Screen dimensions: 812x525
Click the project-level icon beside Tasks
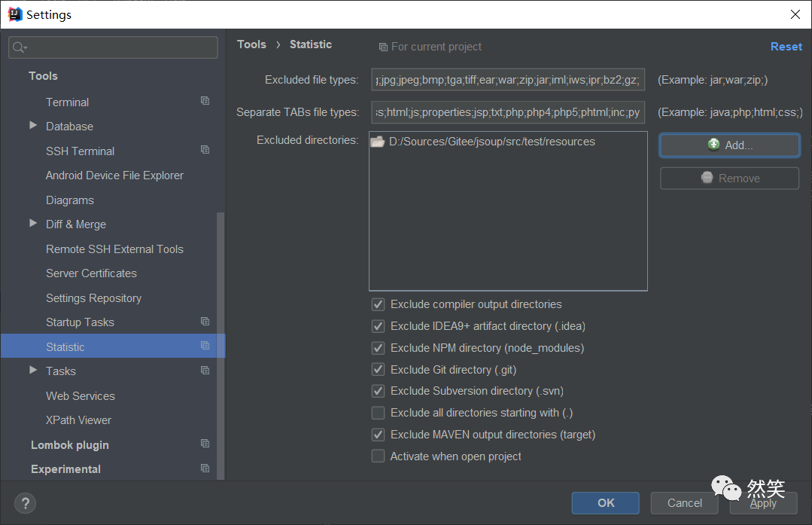pyautogui.click(x=205, y=370)
